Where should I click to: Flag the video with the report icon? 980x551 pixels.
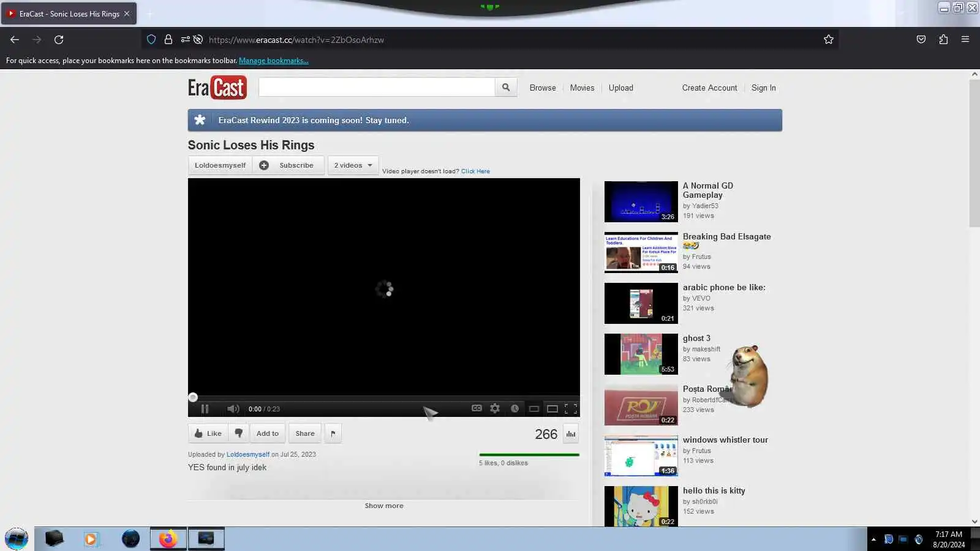pos(333,433)
